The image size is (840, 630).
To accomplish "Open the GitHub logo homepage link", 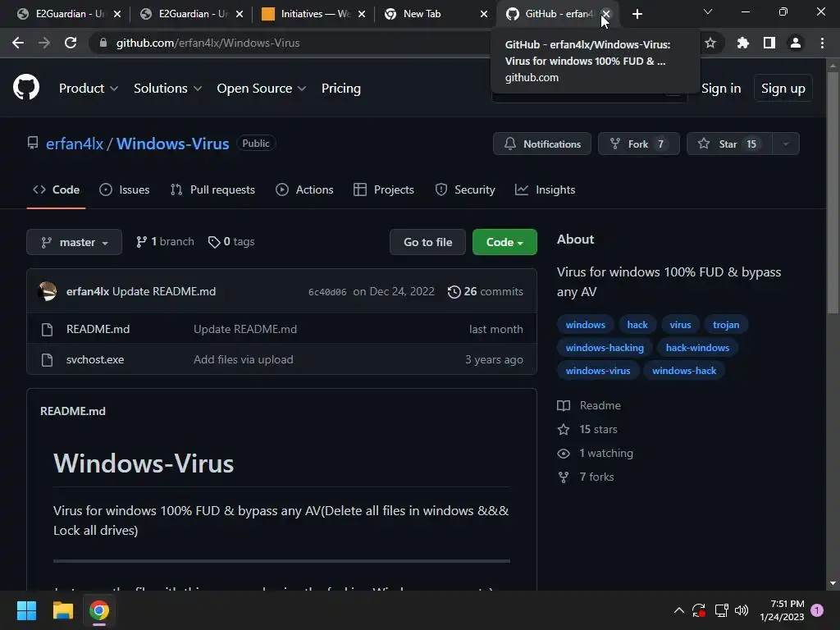I will pos(26,88).
